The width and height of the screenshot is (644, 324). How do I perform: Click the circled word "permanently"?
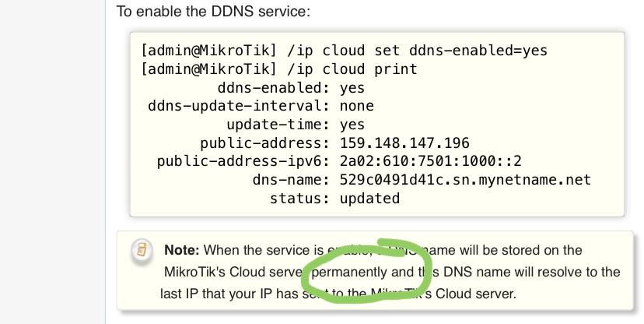coord(349,272)
